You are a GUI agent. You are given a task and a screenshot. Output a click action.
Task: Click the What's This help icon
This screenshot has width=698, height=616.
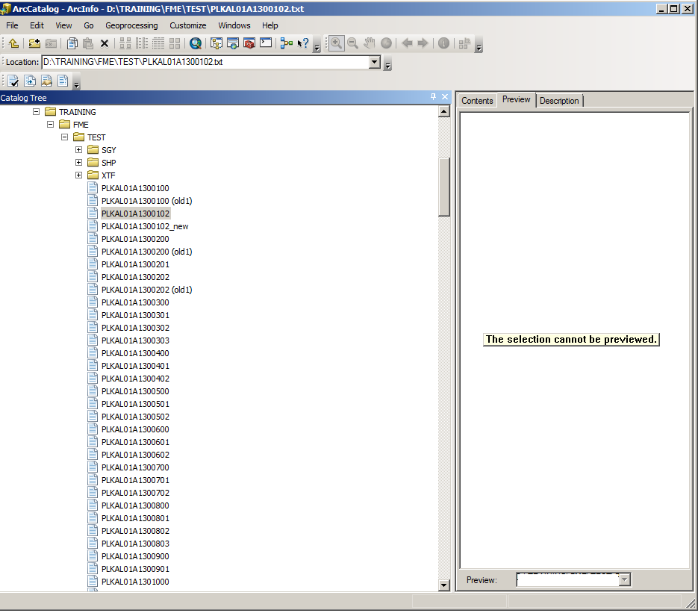(303, 43)
